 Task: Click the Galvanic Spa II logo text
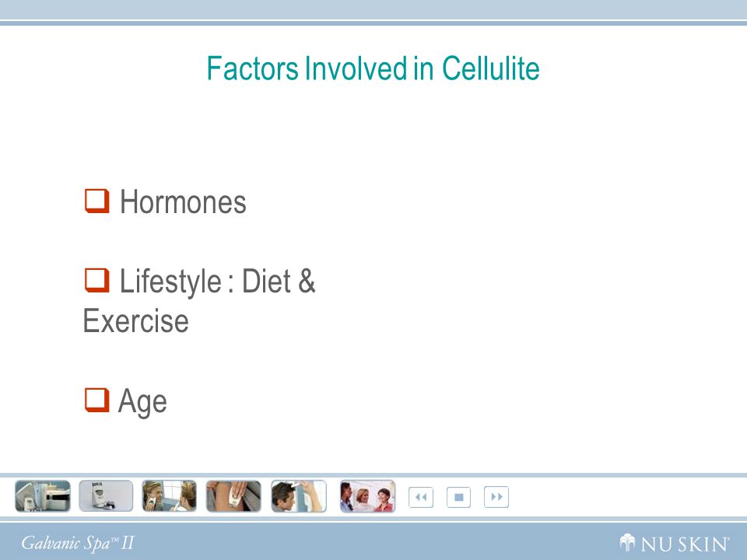tap(78, 543)
